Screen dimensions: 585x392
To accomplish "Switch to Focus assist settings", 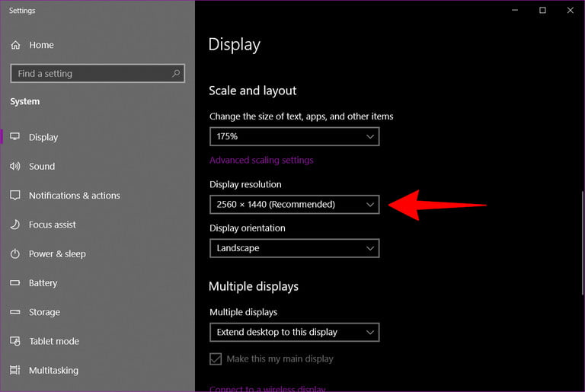I will [97, 225].
